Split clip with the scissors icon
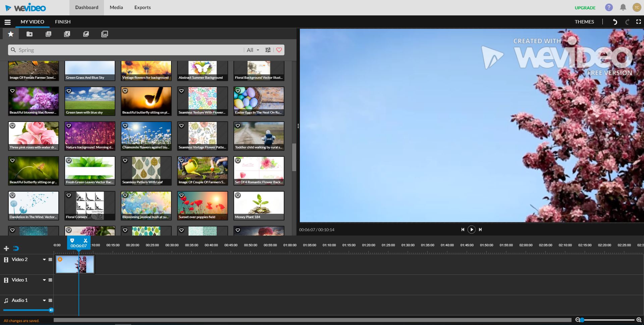Image resolution: width=644 pixels, height=325 pixels. (x=86, y=240)
